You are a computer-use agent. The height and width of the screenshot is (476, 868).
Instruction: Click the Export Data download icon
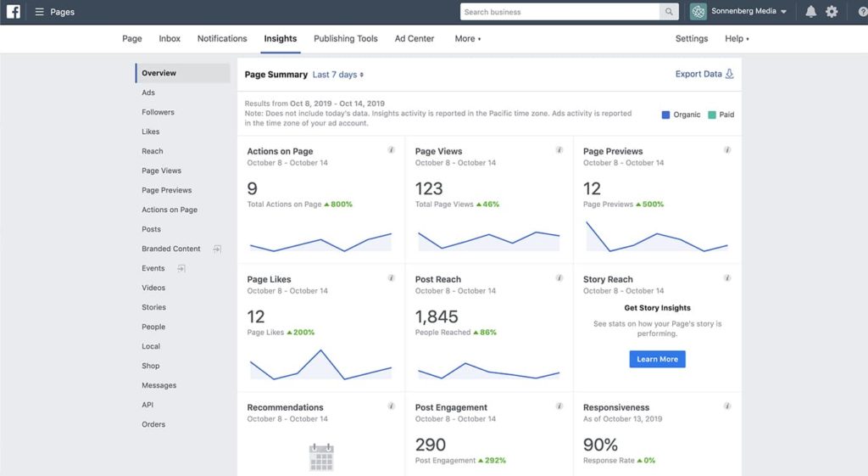coord(730,74)
